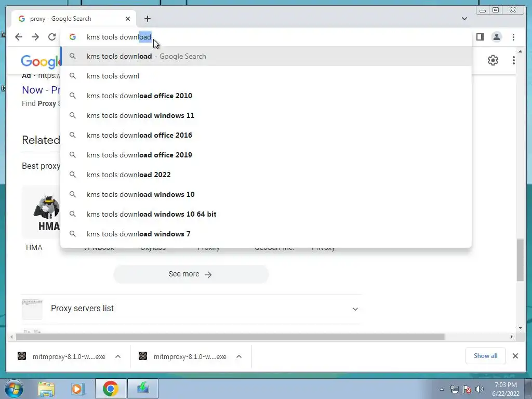Show hidden system tray icons
Viewport: 532px width, 399px height.
coord(442,389)
